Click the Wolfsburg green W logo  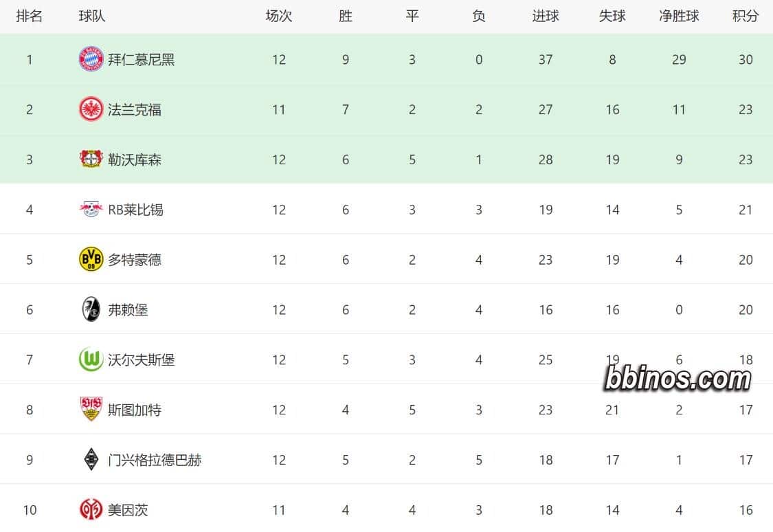[91, 359]
